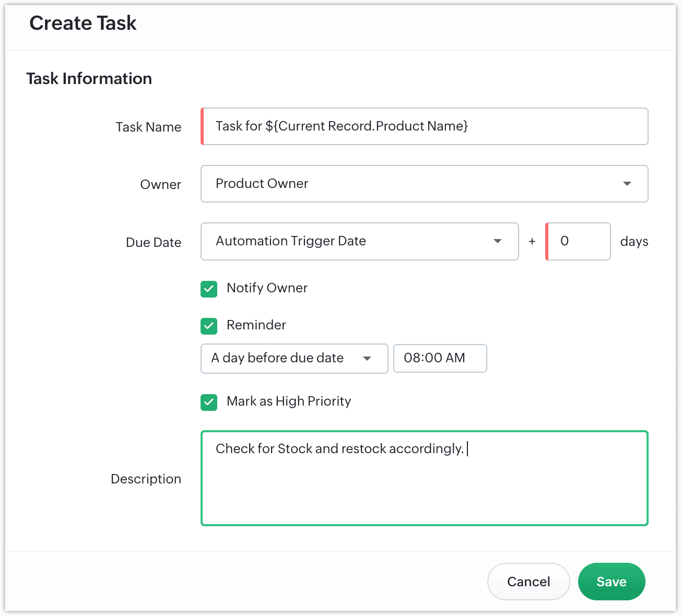Click the 'Task Information' section heading

tap(89, 79)
